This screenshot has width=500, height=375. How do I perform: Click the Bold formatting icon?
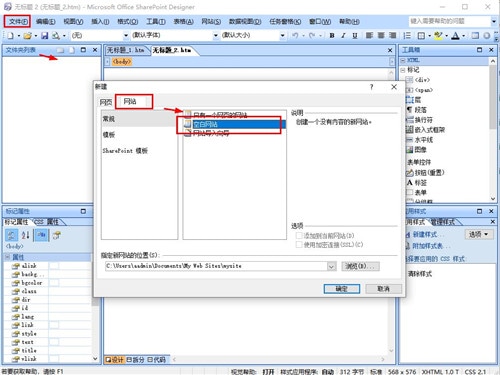(332, 35)
